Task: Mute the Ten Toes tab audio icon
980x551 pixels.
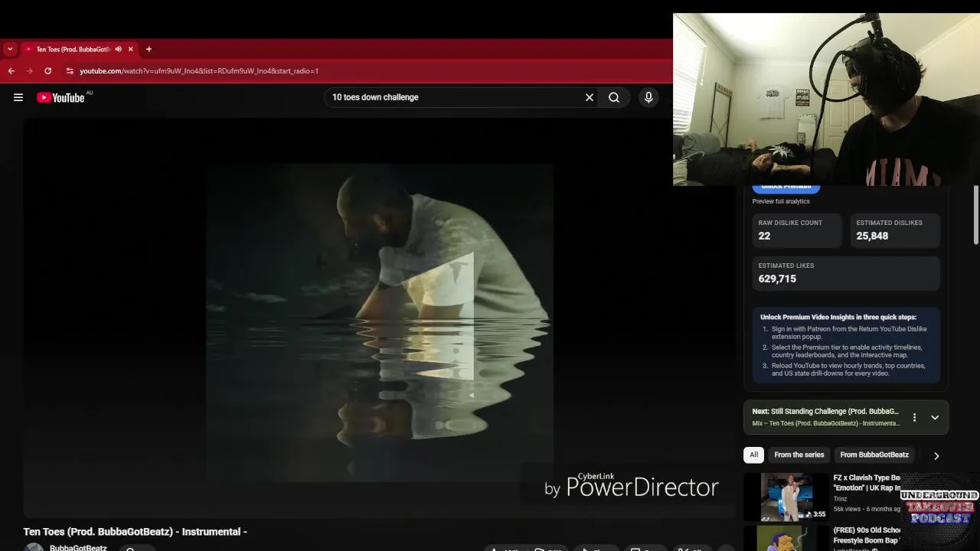Action: pyautogui.click(x=118, y=49)
